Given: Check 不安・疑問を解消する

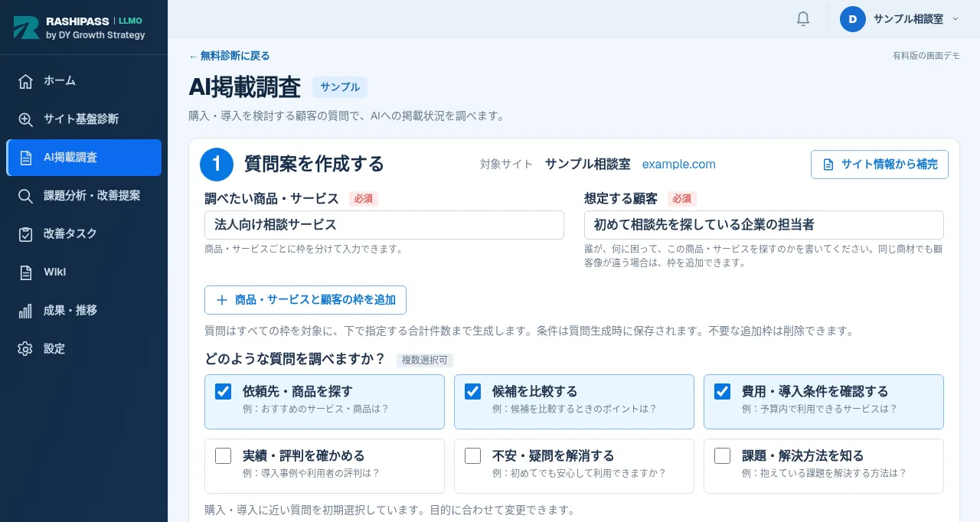Looking at the screenshot, I should [472, 455].
